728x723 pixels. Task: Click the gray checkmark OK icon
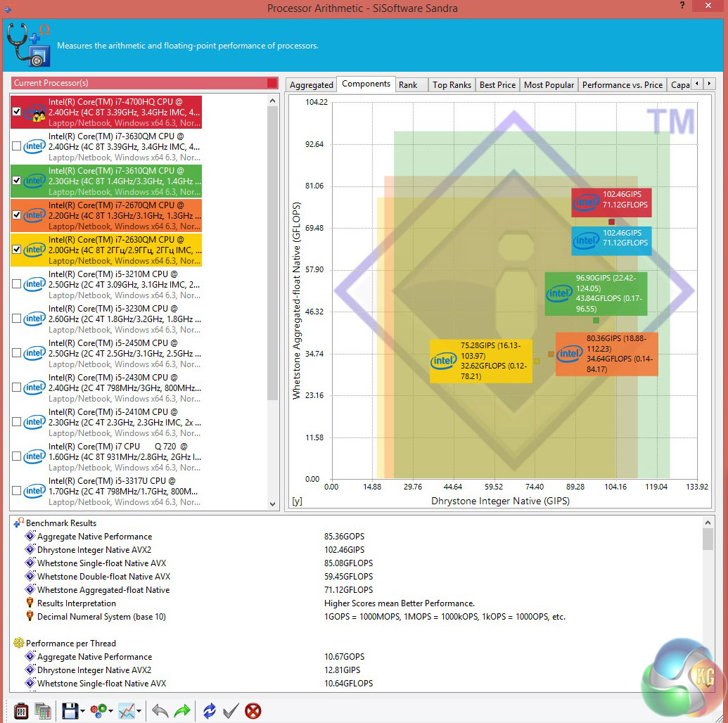pyautogui.click(x=231, y=711)
